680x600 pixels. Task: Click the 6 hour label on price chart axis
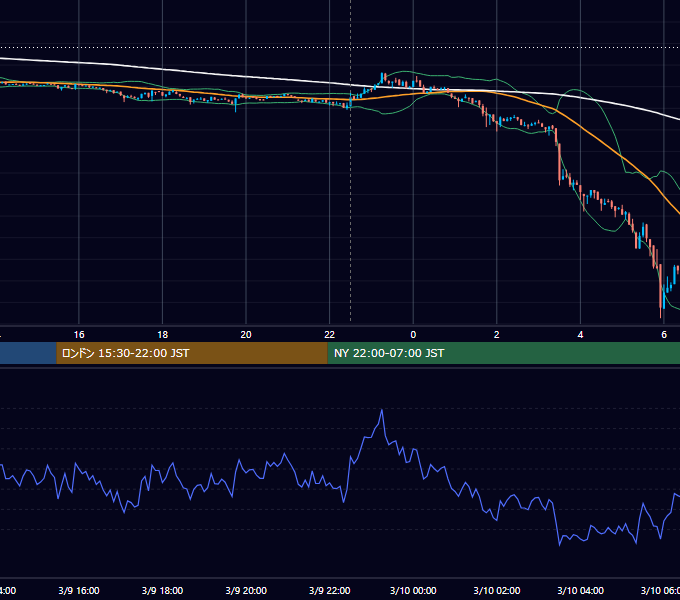tap(664, 335)
